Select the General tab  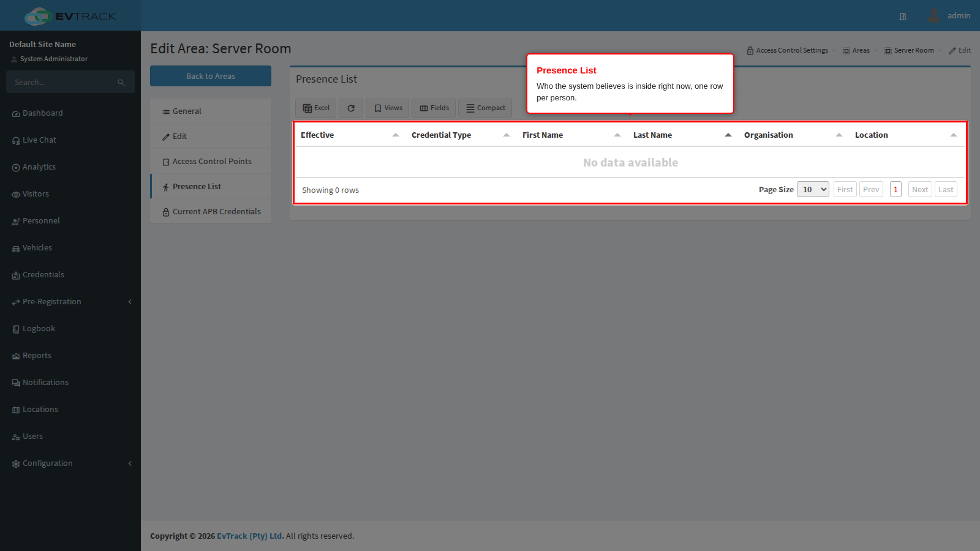pos(211,111)
